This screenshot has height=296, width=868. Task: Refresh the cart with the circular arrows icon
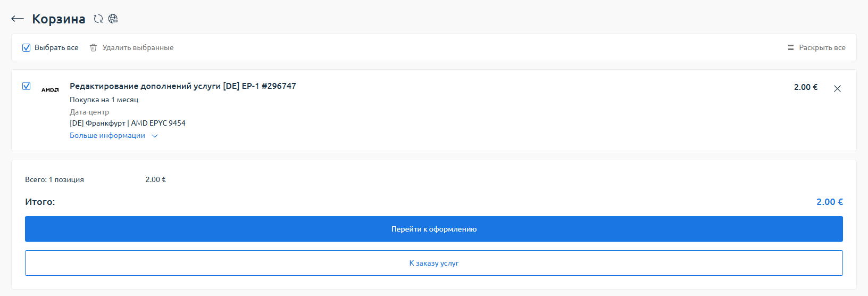pos(98,19)
